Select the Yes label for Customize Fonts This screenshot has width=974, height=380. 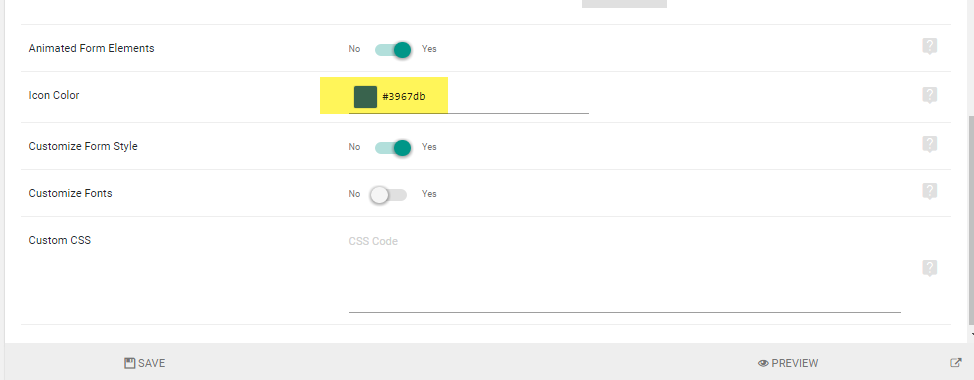(429, 194)
